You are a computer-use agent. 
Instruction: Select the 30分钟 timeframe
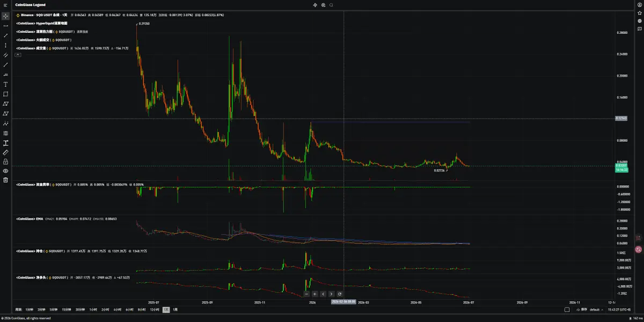point(80,310)
